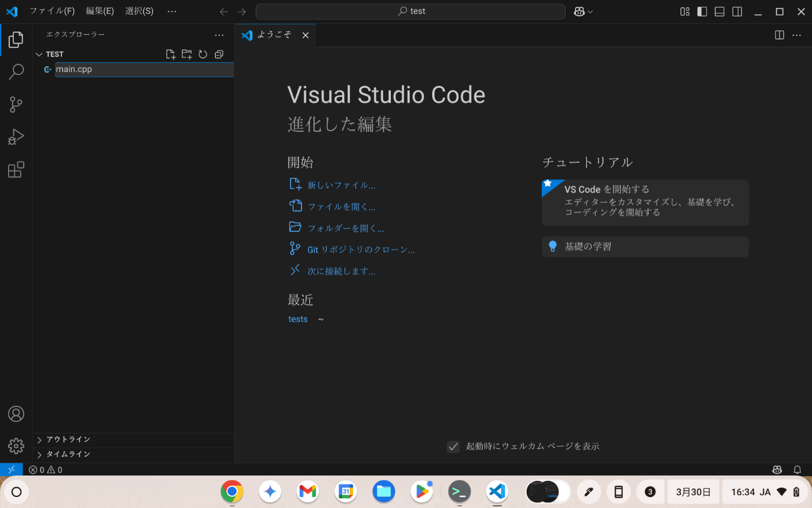Open the Copilot dropdown chevron in title bar
This screenshot has height=508, width=812.
click(x=590, y=12)
